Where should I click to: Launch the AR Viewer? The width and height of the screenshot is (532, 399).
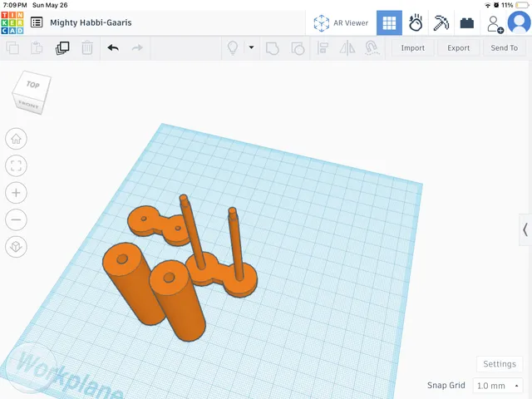341,22
